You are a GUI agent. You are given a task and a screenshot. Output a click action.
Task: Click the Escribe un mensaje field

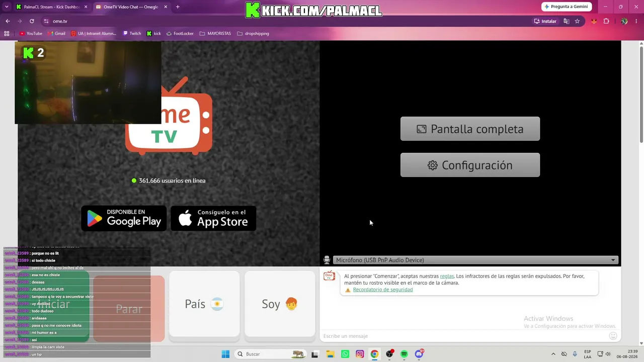pos(463,336)
